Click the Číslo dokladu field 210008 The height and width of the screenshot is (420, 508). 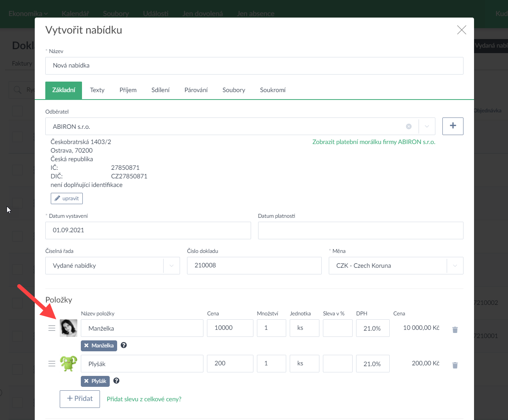[254, 265]
